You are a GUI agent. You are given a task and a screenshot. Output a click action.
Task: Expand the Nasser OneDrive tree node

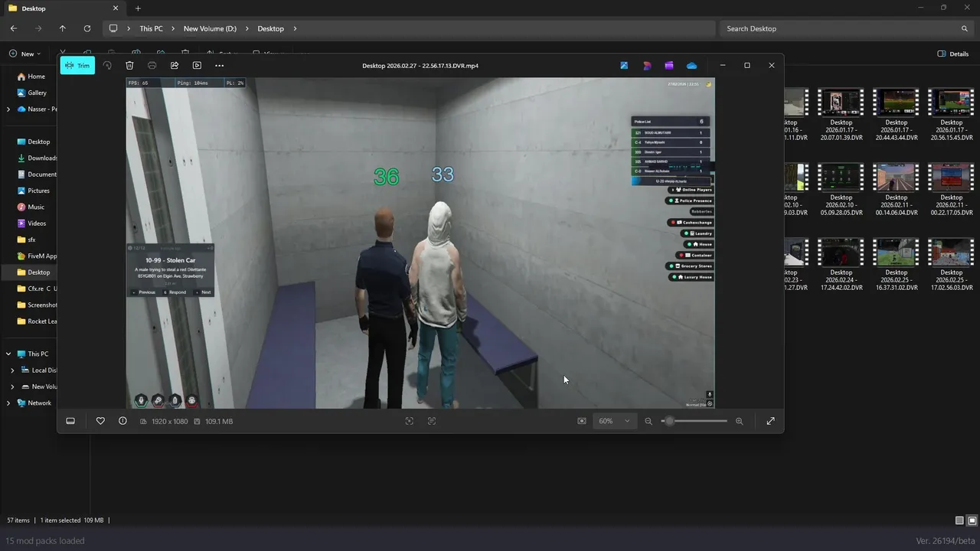point(8,109)
